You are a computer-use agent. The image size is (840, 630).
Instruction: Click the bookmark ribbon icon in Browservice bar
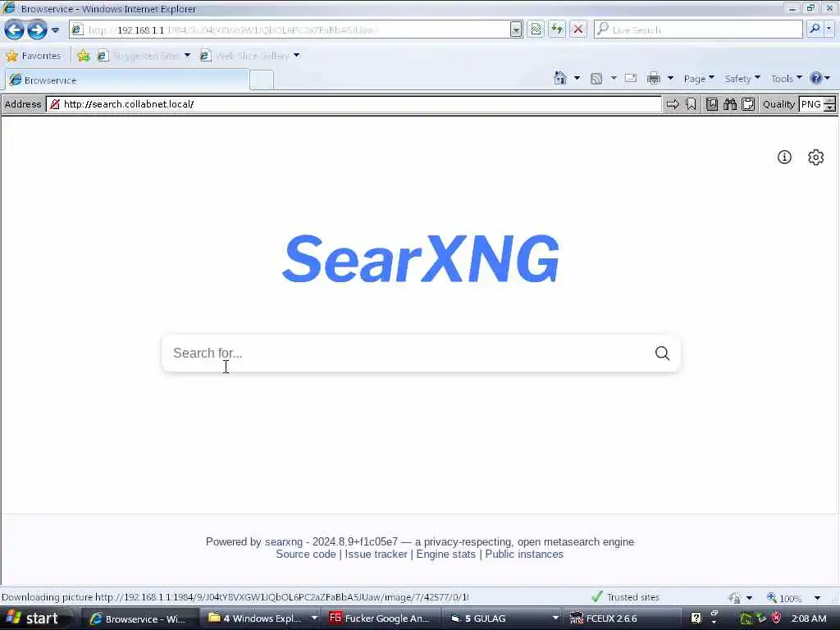[x=691, y=104]
